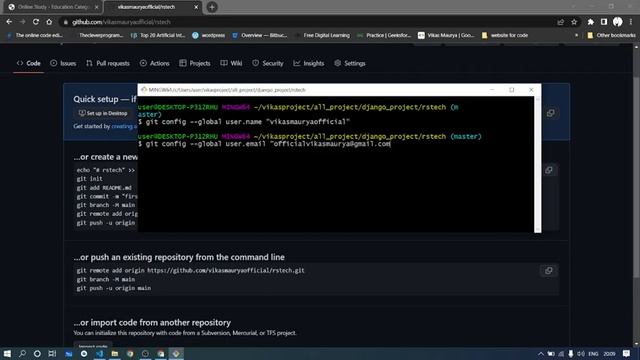Viewport: 640px width, 360px height.
Task: Open the website for code bookmark folder
Action: (x=505, y=36)
